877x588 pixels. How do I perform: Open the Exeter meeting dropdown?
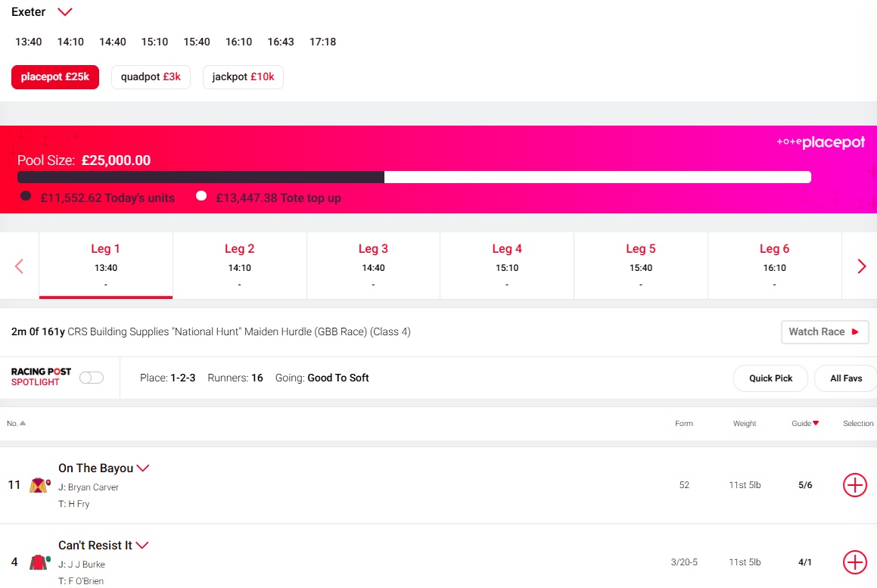point(65,12)
